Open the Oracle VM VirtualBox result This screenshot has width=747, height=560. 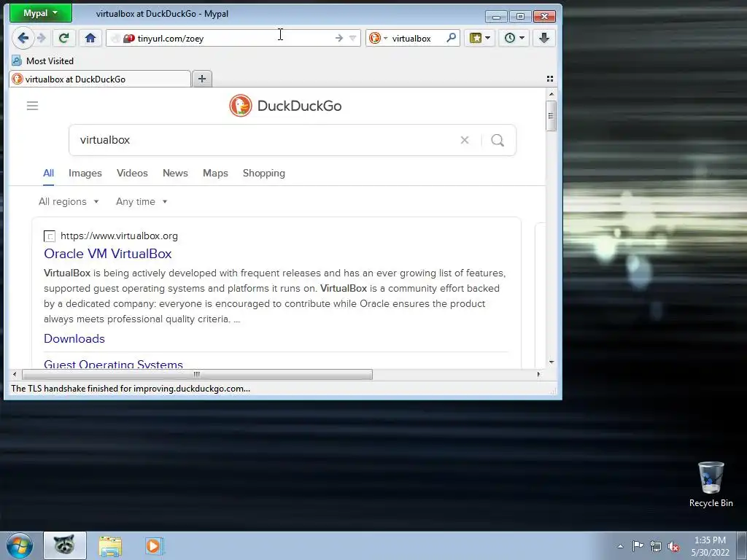(108, 254)
